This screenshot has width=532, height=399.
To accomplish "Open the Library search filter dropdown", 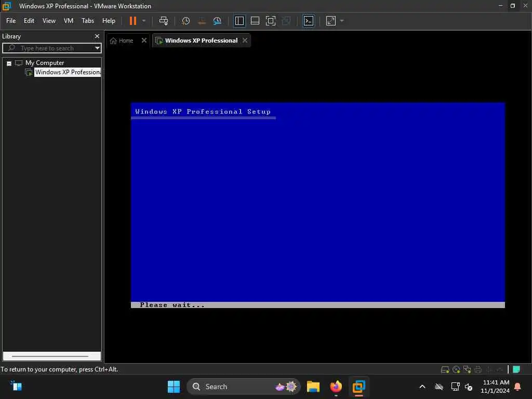I will point(97,48).
